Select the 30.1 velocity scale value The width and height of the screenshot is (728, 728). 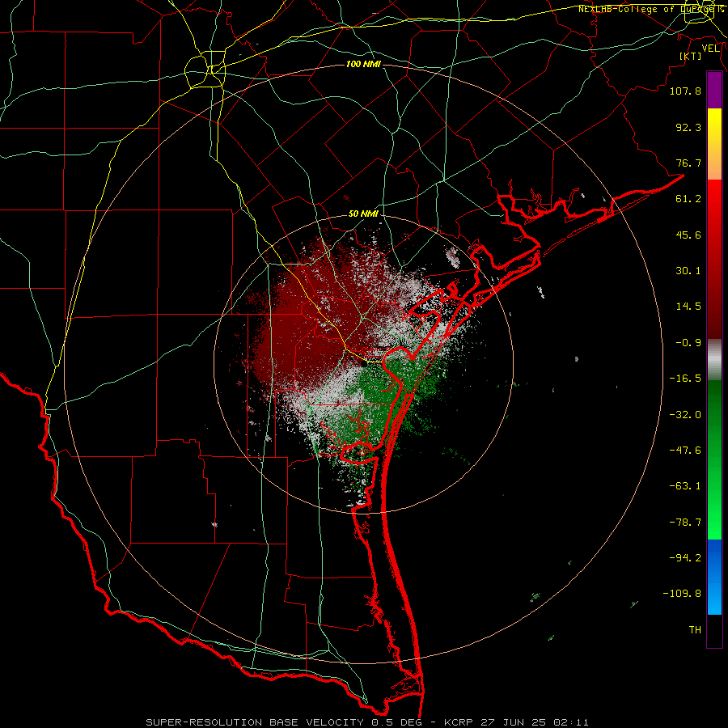coord(688,271)
